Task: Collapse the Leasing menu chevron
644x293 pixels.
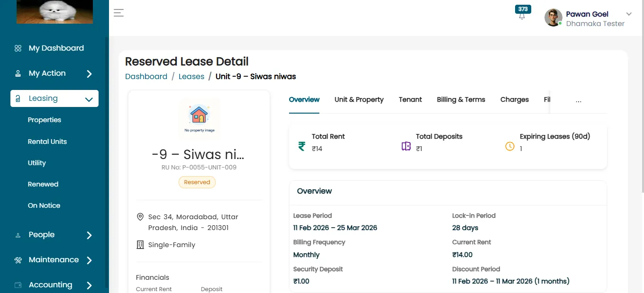Action: coord(89,99)
